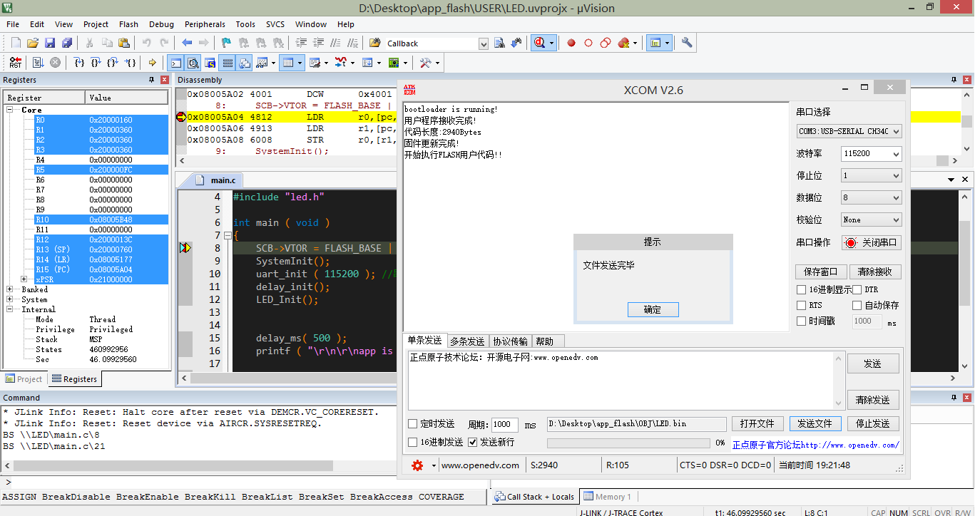Toggle the Call Stack Window icon
Image resolution: width=980 pixels, height=516 pixels.
pos(244,63)
